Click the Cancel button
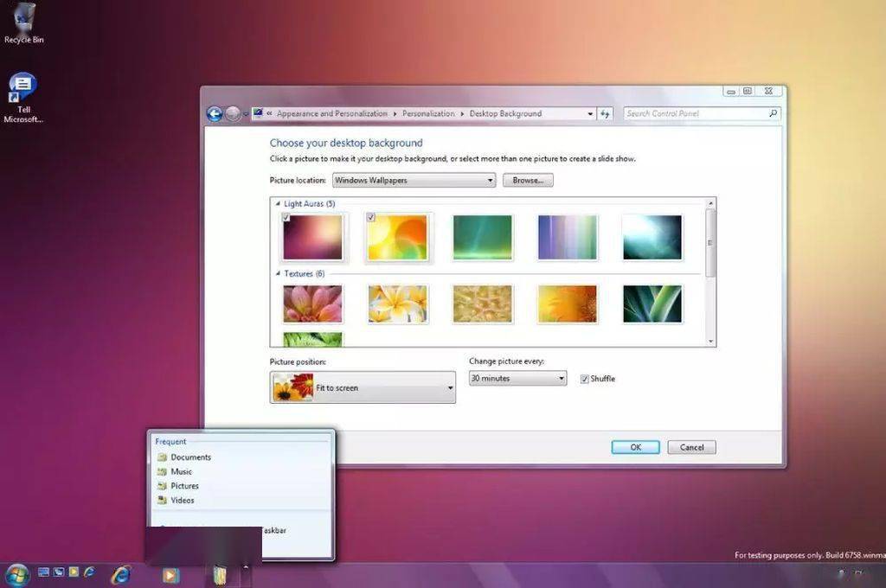The width and height of the screenshot is (886, 588). point(691,447)
